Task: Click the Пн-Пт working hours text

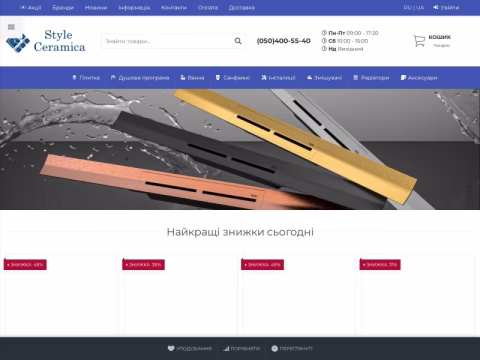Action: pyautogui.click(x=353, y=33)
